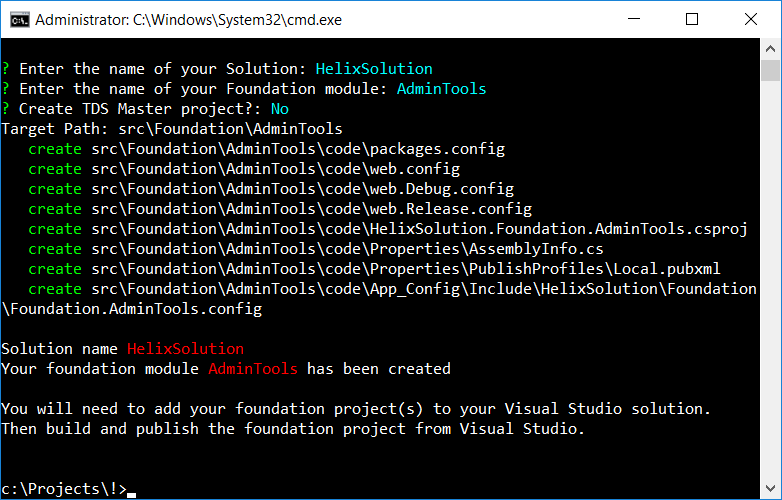782x500 pixels.
Task: Click the cyan AdminTools module answer
Action: click(441, 89)
